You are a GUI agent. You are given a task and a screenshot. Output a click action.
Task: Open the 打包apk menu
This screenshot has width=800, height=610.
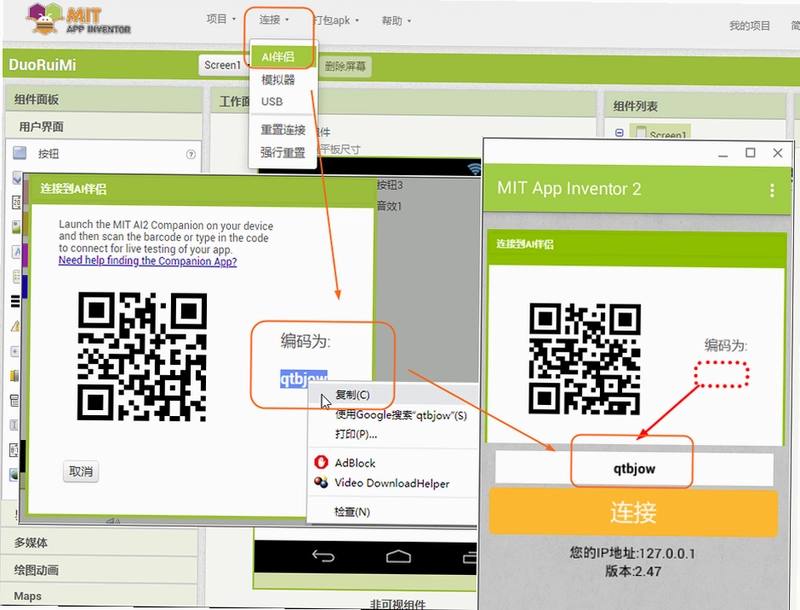click(x=336, y=20)
